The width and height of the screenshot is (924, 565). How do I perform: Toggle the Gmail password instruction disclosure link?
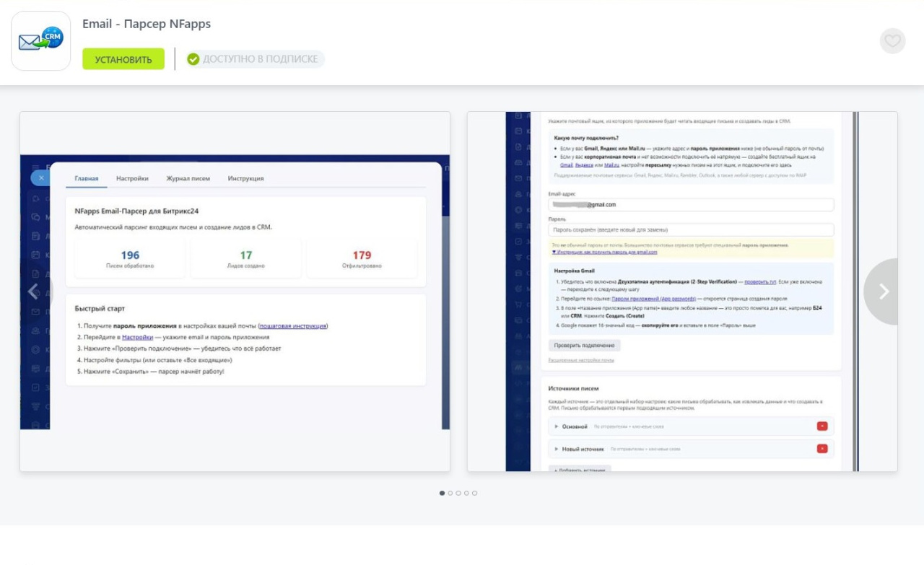[604, 253]
